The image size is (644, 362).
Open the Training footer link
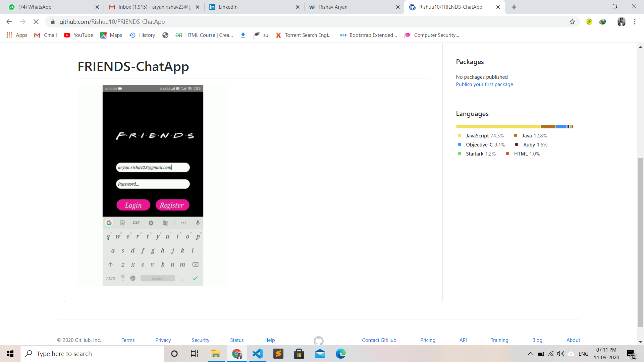pos(499,340)
